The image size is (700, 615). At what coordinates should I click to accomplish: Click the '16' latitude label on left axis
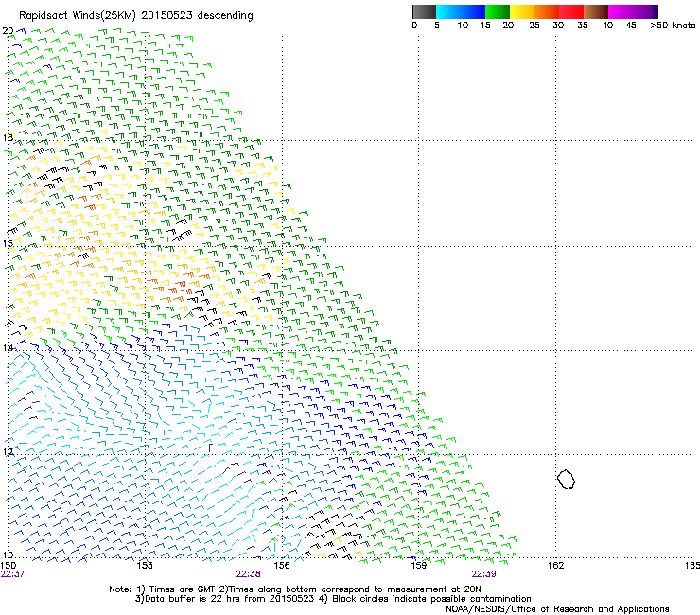8,243
